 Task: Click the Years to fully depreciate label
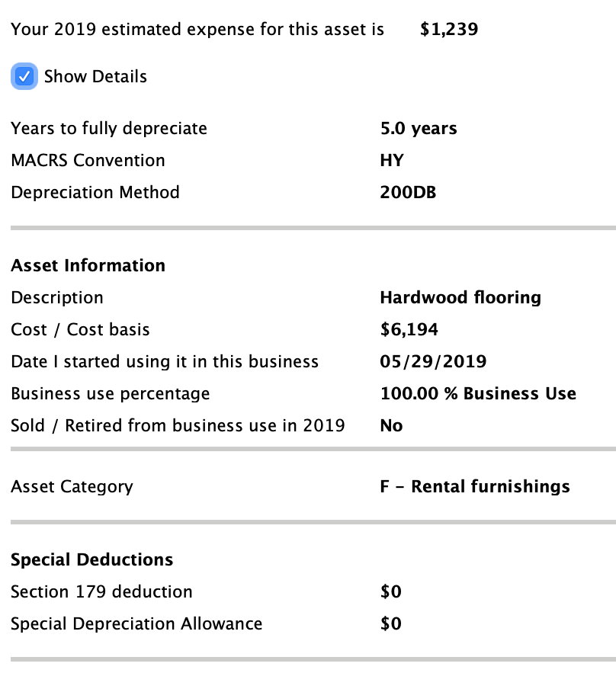point(109,128)
